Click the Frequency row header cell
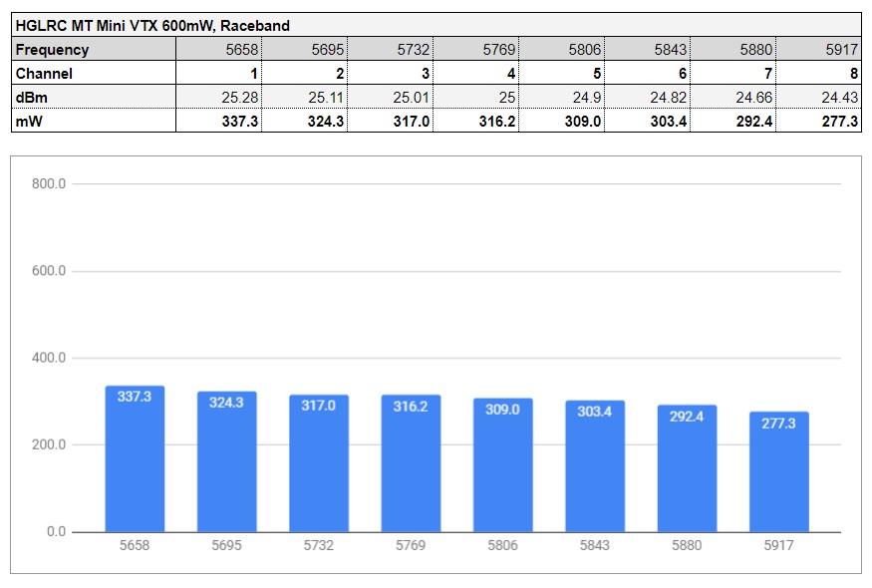 pyautogui.click(x=94, y=49)
